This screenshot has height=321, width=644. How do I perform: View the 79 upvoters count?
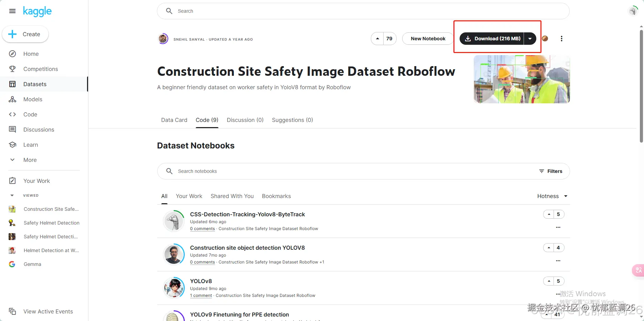tap(389, 39)
